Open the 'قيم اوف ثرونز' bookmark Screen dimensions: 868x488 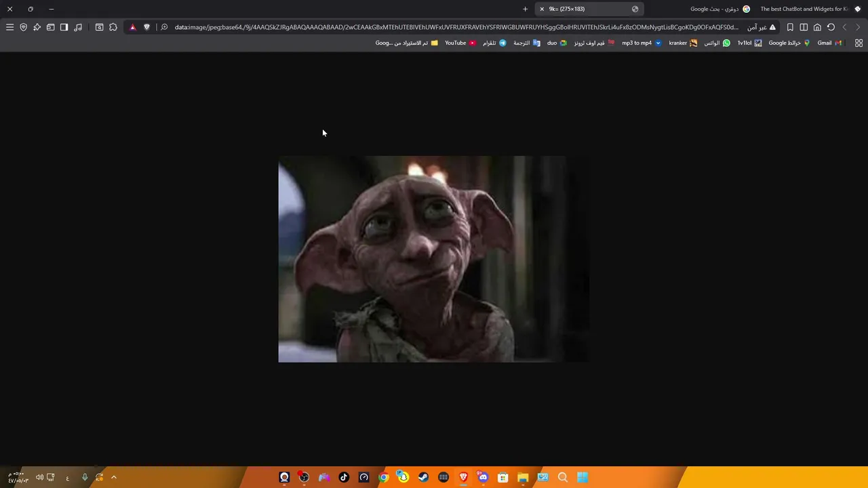tap(595, 43)
